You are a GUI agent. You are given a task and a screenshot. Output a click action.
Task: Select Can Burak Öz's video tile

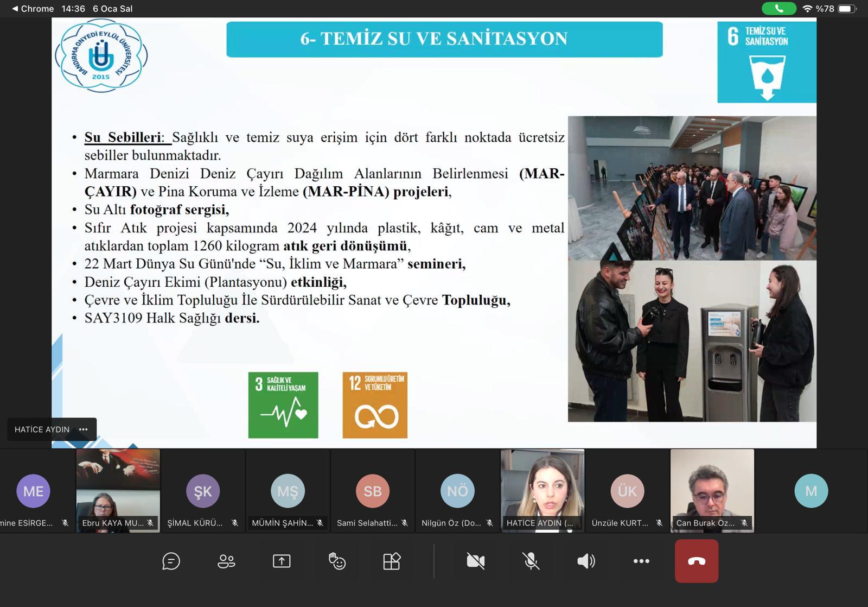pos(712,490)
